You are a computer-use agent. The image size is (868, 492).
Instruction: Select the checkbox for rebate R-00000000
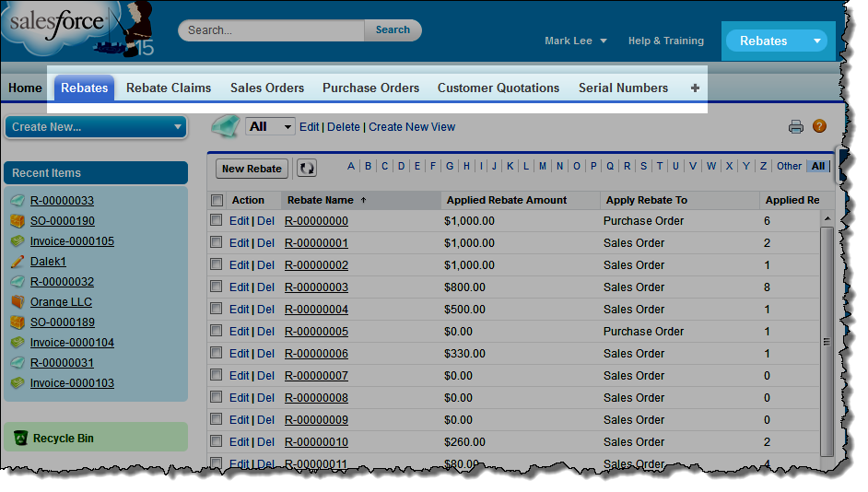(x=217, y=221)
